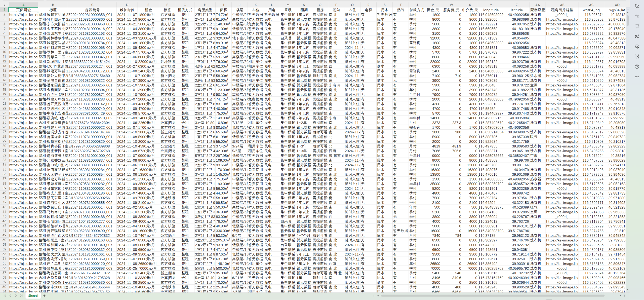Select cell A1 with 页面网址
The image size is (644, 300).
23,10
